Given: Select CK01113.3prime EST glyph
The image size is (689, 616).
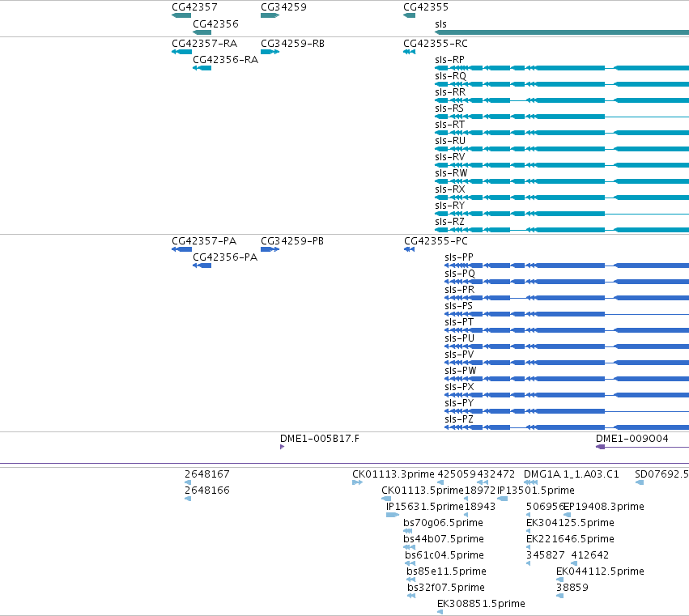Looking at the screenshot, I should [357, 482].
